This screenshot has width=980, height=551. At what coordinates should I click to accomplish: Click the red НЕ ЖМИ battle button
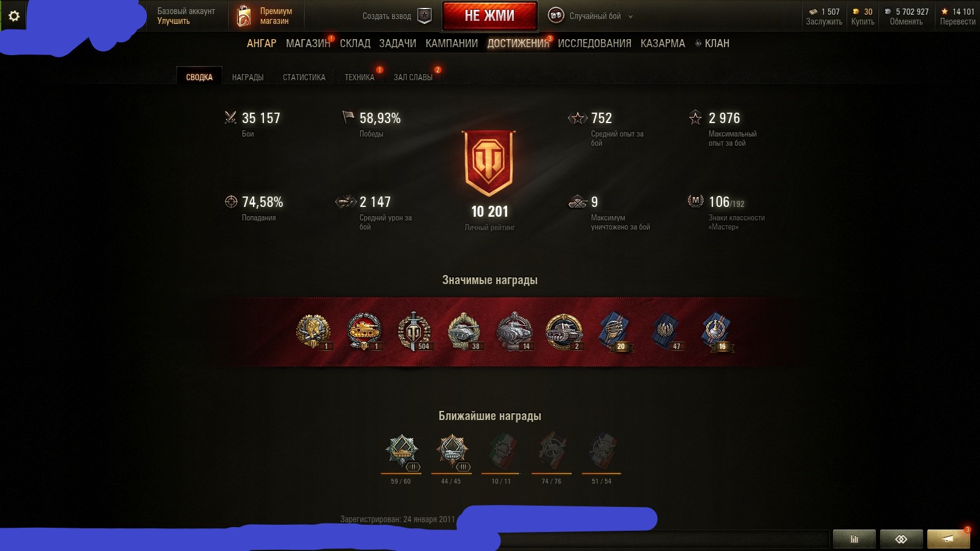coord(489,16)
